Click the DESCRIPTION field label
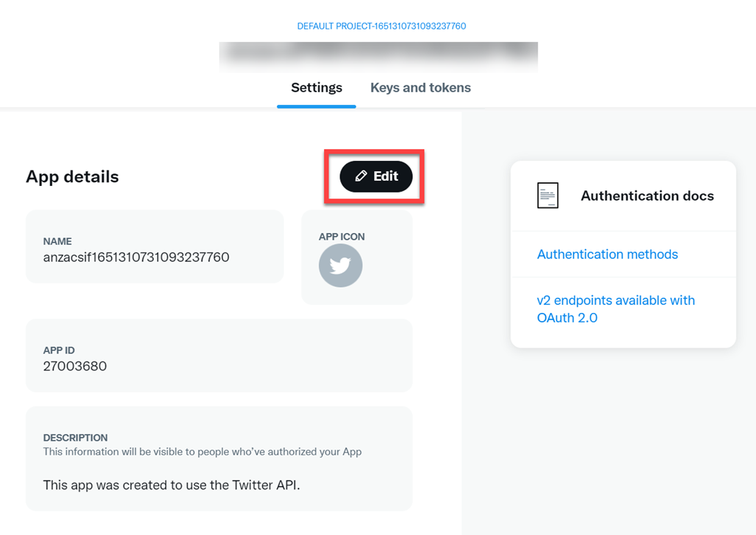The height and width of the screenshot is (535, 756). coord(75,438)
